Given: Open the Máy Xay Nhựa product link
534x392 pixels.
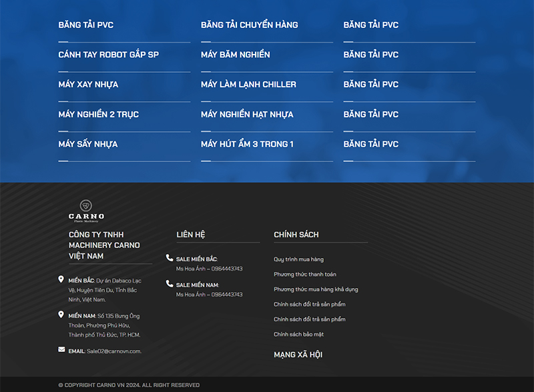Looking at the screenshot, I should [x=88, y=85].
